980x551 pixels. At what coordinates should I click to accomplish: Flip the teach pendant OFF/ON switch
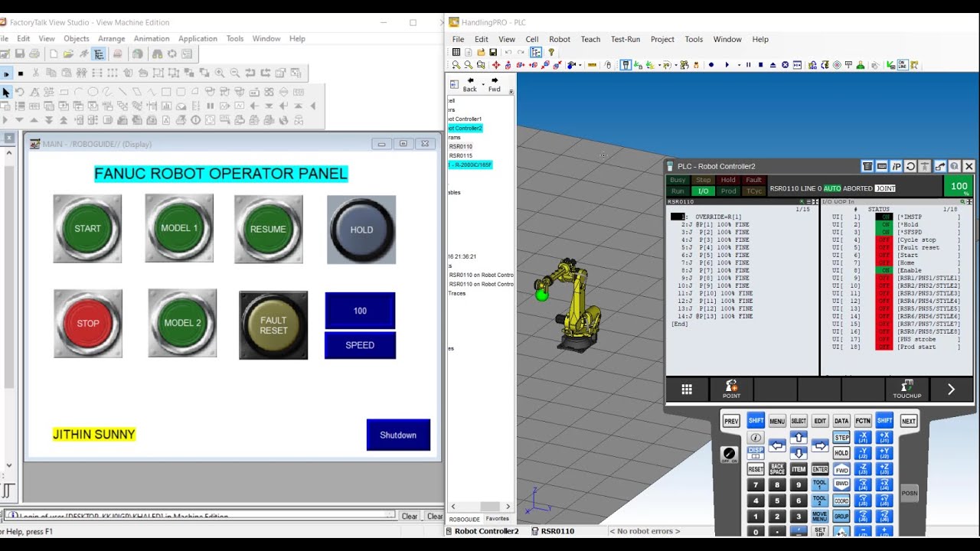(729, 454)
